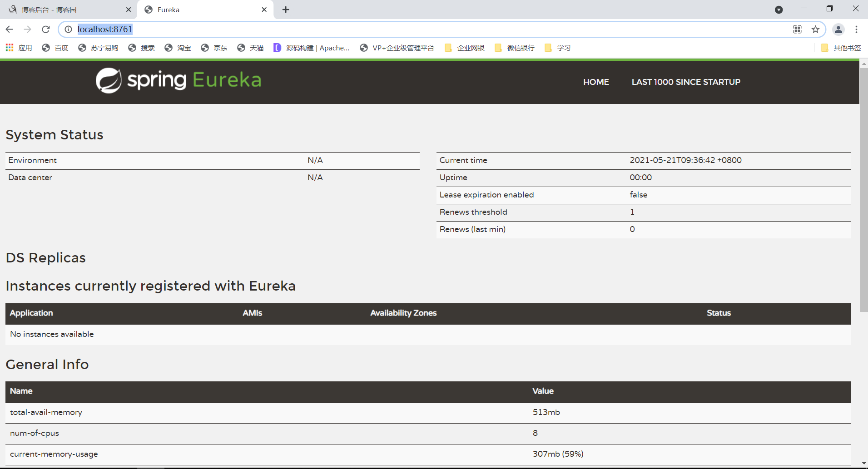Viewport: 868px width, 469px height.
Task: Click the 307mb (59%) value
Action: (558, 454)
